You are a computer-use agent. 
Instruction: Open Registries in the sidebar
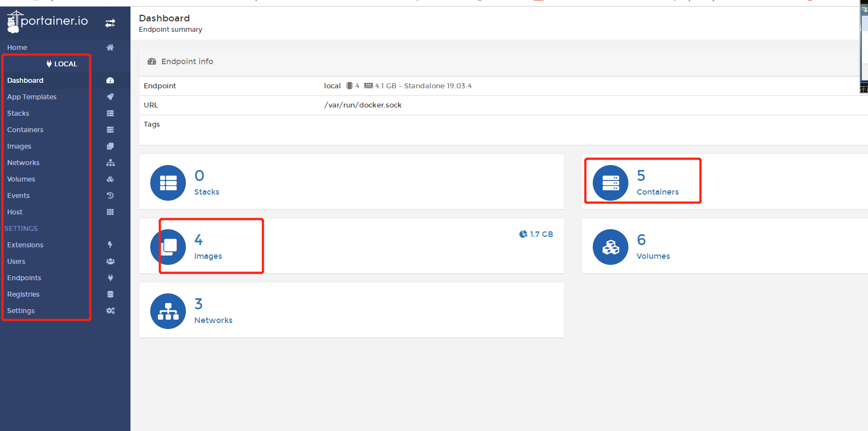pyautogui.click(x=24, y=294)
